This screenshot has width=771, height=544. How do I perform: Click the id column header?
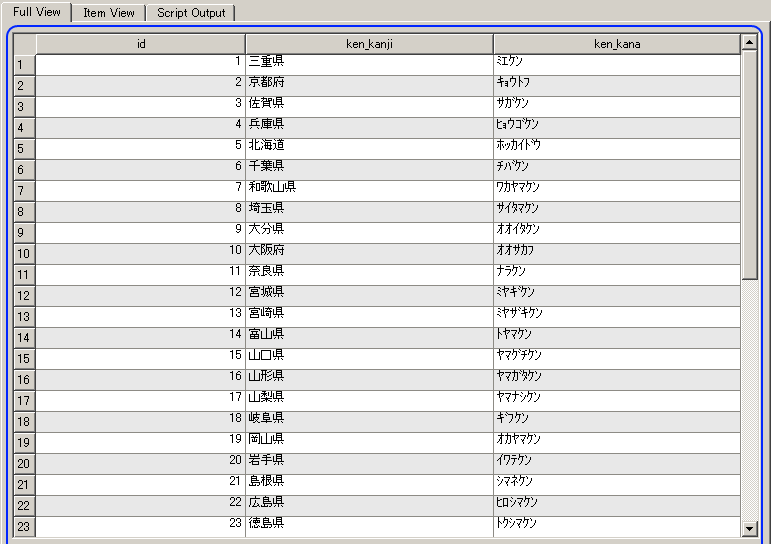[x=141, y=44]
